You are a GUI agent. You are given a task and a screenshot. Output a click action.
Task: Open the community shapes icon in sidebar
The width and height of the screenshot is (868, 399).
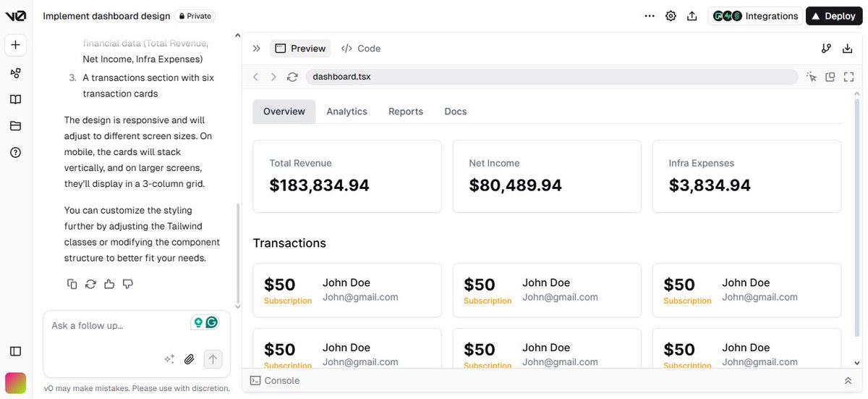point(15,73)
